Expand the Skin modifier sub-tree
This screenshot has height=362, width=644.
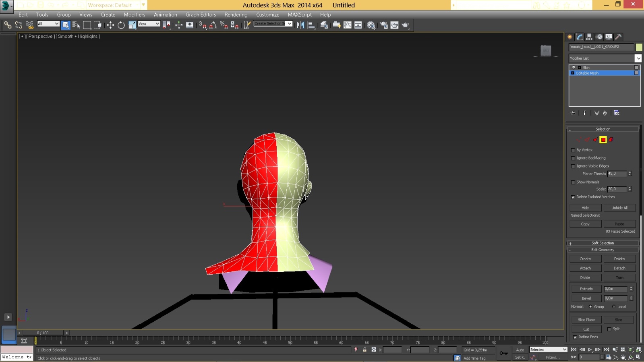[x=579, y=68]
